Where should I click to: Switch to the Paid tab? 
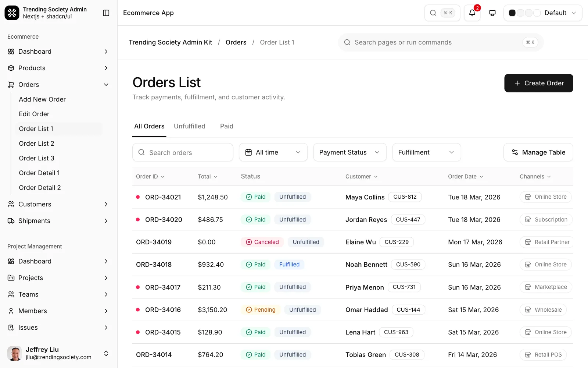[x=227, y=126]
